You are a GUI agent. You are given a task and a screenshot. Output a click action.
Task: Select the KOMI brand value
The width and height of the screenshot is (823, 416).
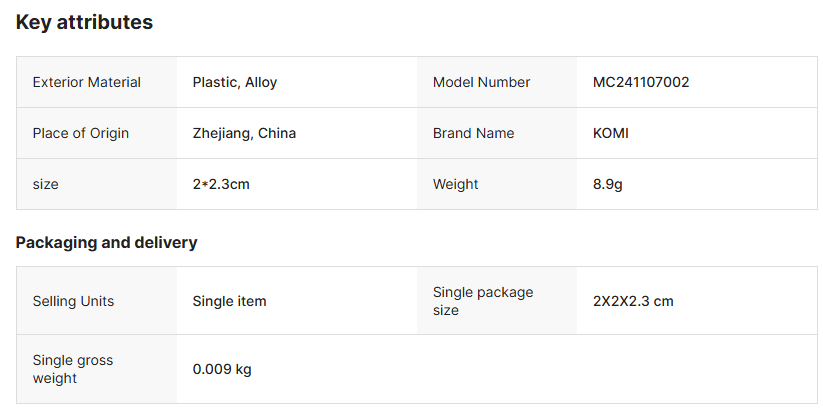(x=611, y=133)
